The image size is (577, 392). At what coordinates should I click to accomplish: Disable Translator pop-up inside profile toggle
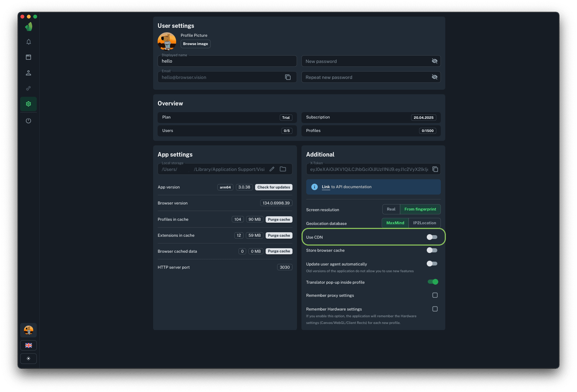[x=433, y=282]
